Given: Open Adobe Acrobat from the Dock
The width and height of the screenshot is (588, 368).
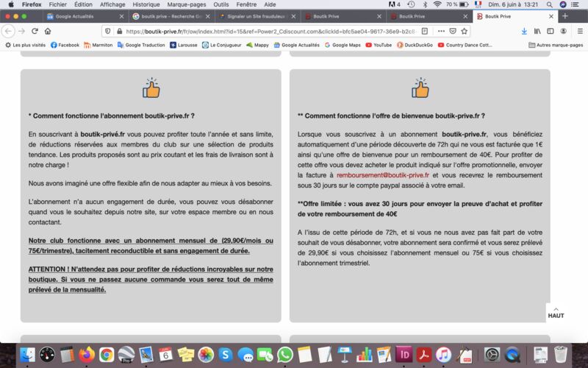Looking at the screenshot, I should (424, 355).
